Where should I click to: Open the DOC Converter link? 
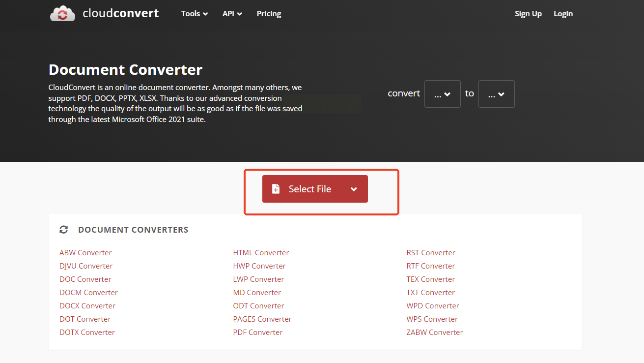click(85, 279)
